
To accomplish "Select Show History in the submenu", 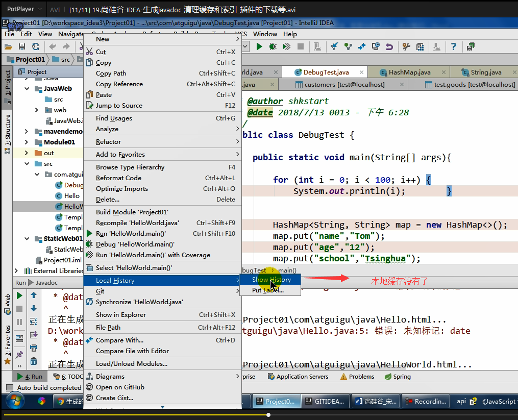I will click(x=270, y=280).
